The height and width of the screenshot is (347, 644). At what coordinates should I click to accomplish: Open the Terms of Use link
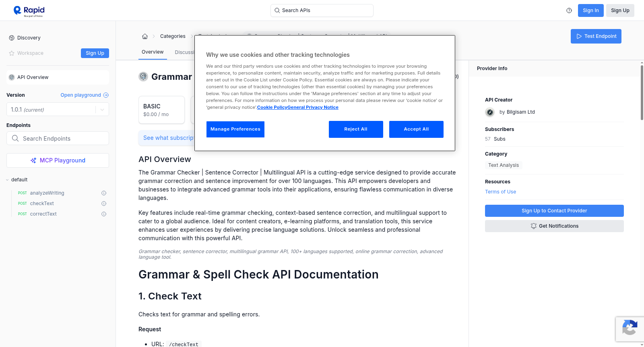tap(500, 192)
